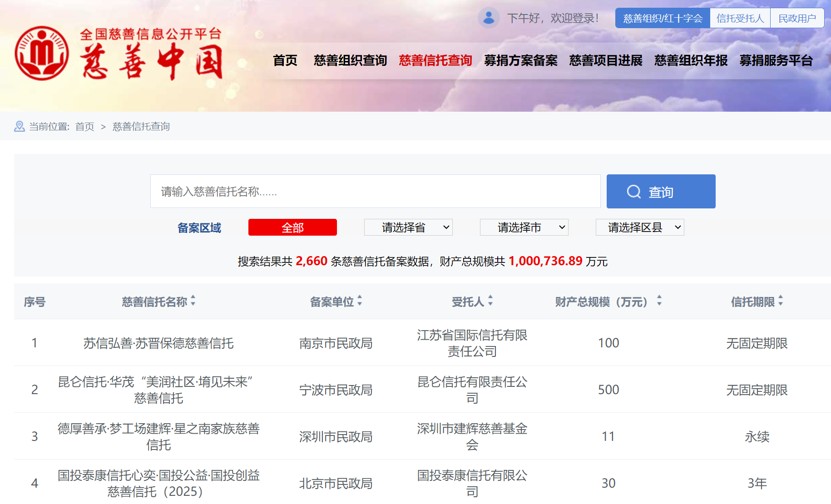The width and height of the screenshot is (831, 504).
Task: Click the 慈善中国 red emblem logo
Action: [42, 53]
